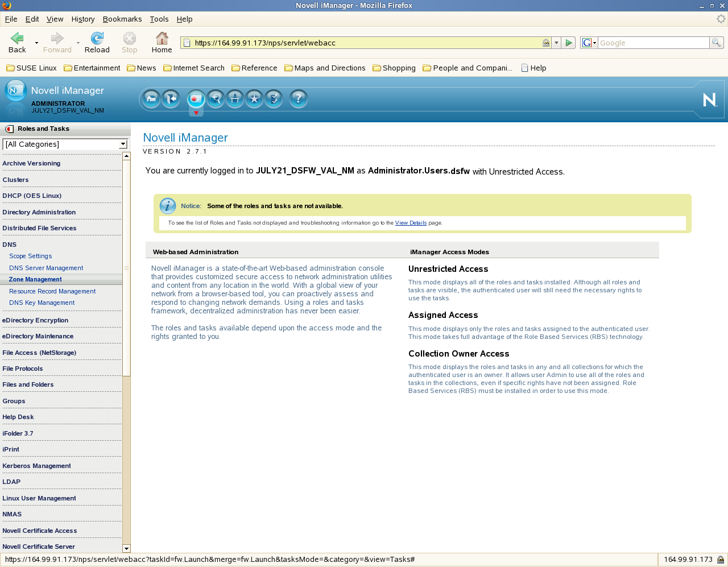728x567 pixels.
Task: Expand the iFolder 3.7 role
Action: click(x=18, y=433)
